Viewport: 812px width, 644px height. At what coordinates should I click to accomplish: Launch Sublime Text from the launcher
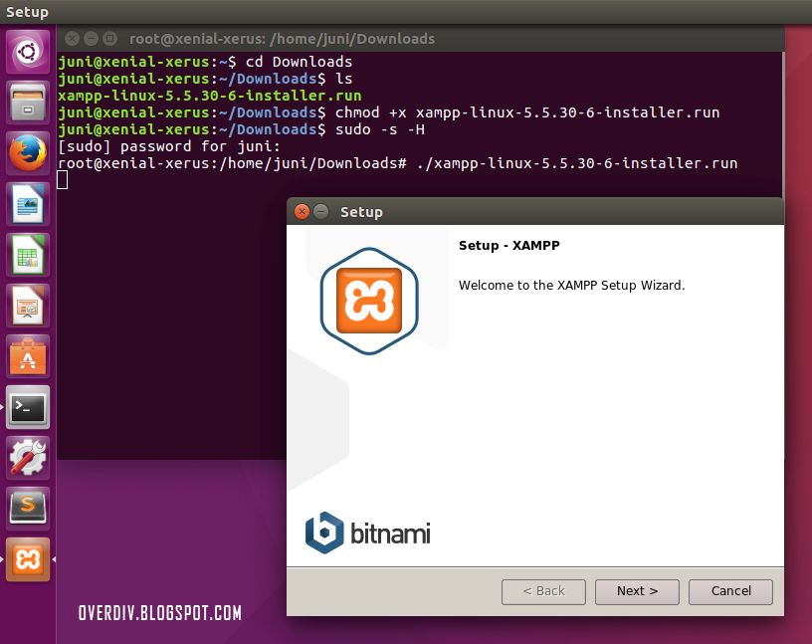tap(28, 509)
